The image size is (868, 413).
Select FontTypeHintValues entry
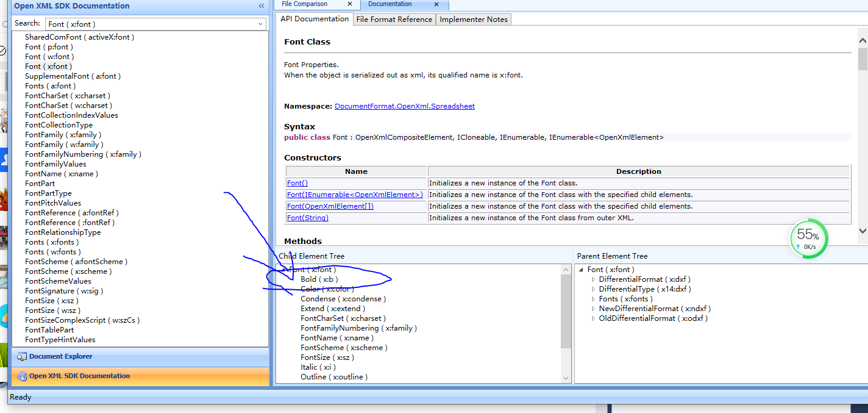click(60, 340)
